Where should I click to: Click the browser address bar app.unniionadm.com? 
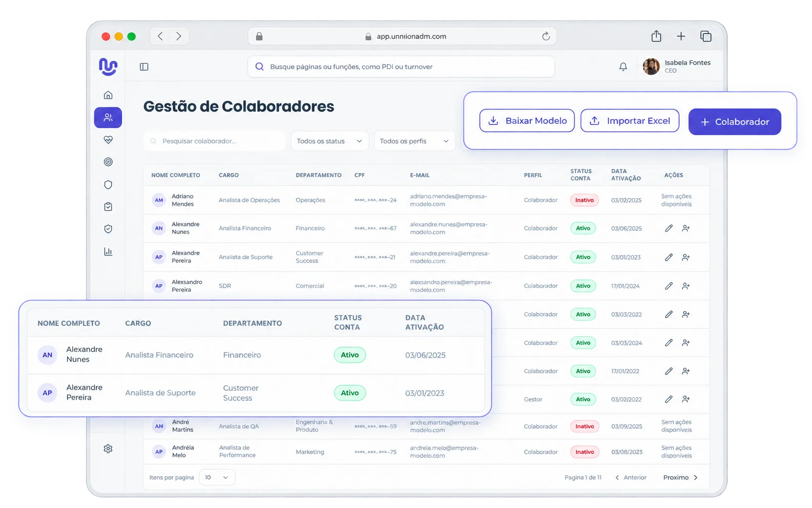pyautogui.click(x=402, y=36)
